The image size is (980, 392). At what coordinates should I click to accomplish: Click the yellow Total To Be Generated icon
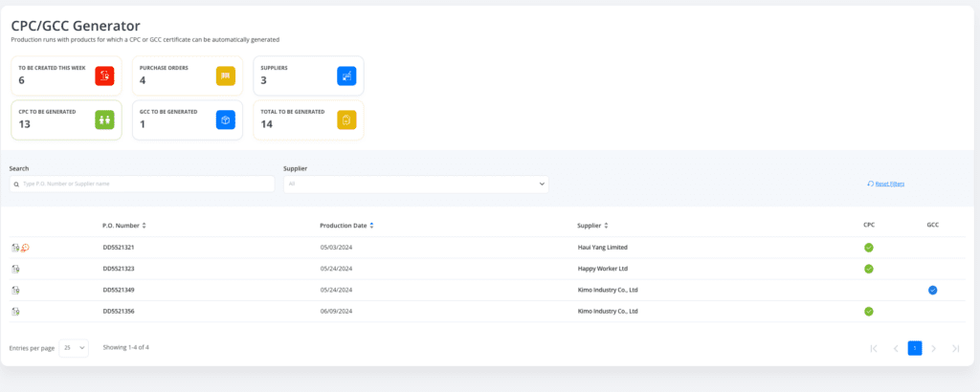pyautogui.click(x=346, y=120)
